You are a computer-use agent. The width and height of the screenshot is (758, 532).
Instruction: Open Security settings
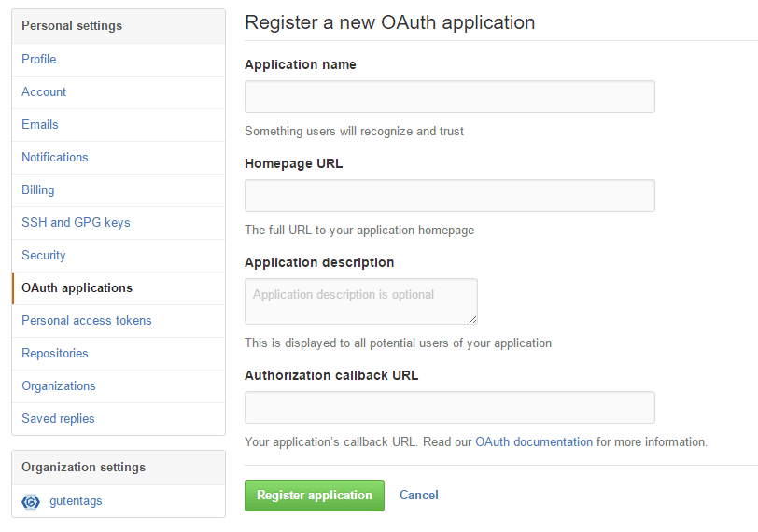click(x=44, y=255)
